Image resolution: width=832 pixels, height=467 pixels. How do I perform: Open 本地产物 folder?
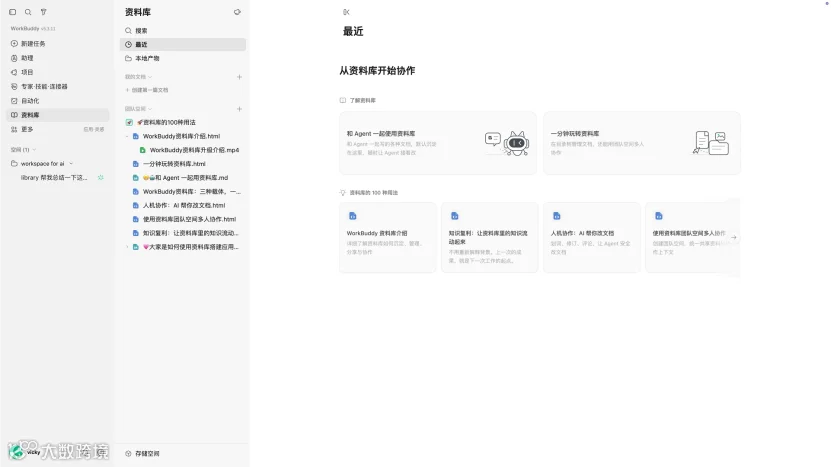tap(183, 58)
